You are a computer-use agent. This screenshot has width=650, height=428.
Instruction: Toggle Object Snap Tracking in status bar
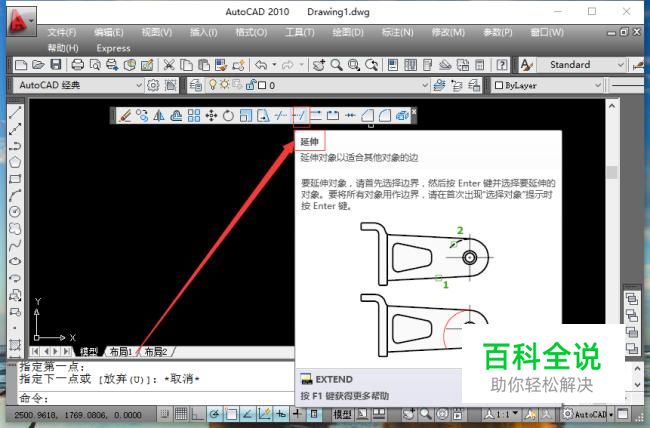pos(248,414)
